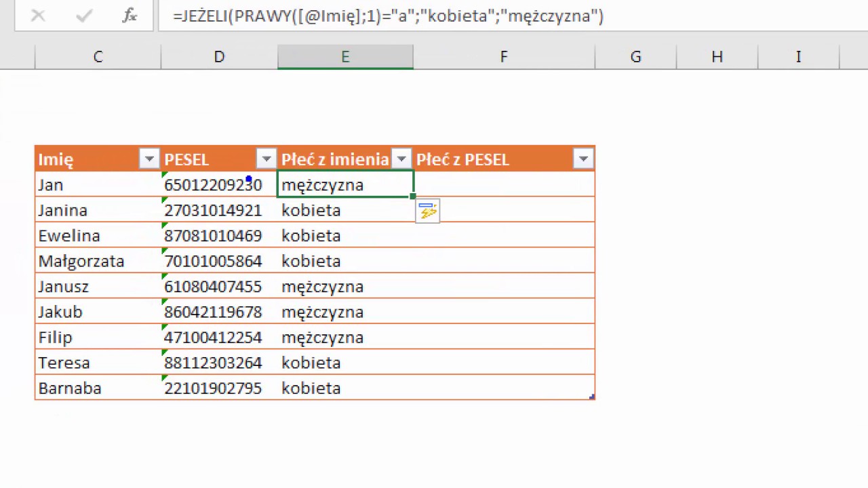Screen dimensions: 868x488
Task: Click the fill handle of the selected cell
Action: pos(413,197)
